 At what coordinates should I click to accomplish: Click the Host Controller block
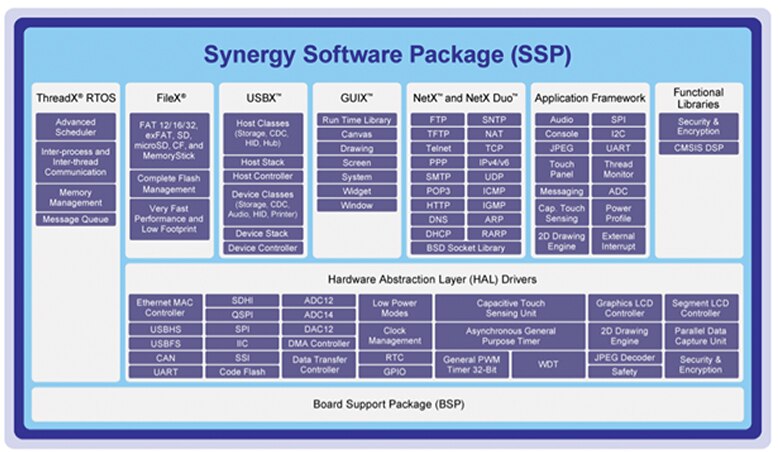(263, 176)
